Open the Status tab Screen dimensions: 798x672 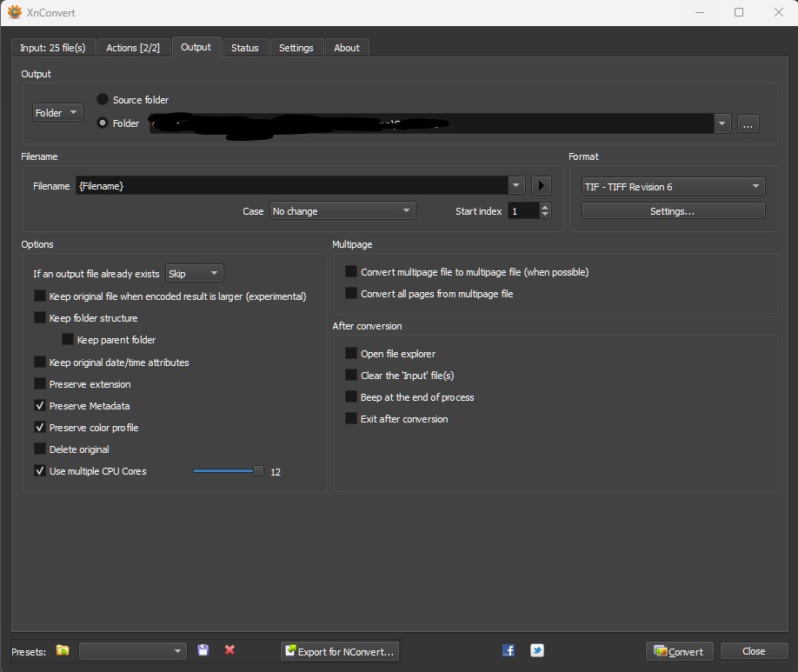pos(244,48)
